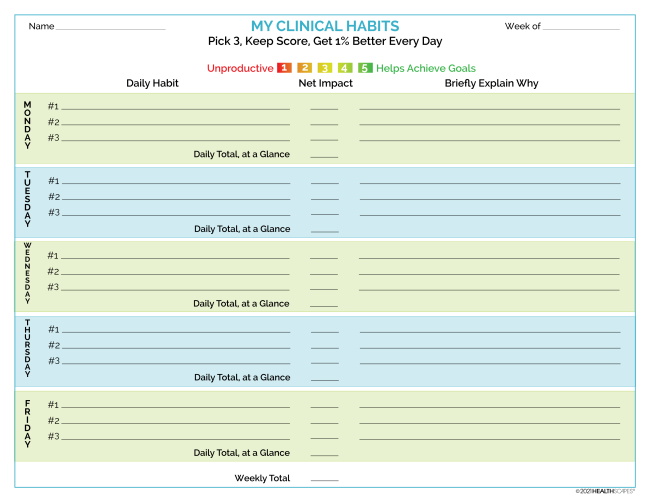650x502 pixels.
Task: Click the Week of date line
Action: (582, 27)
